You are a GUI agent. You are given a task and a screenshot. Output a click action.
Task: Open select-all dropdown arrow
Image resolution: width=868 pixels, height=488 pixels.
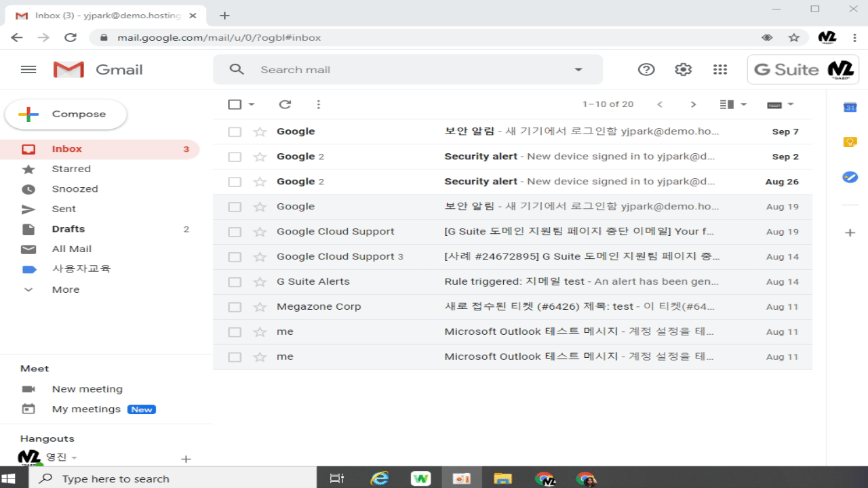point(252,104)
